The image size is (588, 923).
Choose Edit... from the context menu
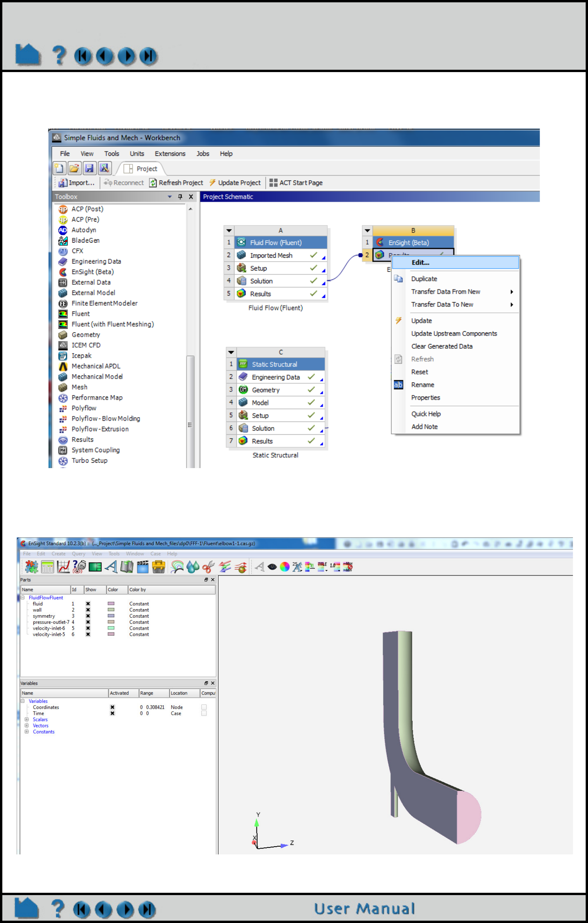pyautogui.click(x=456, y=262)
